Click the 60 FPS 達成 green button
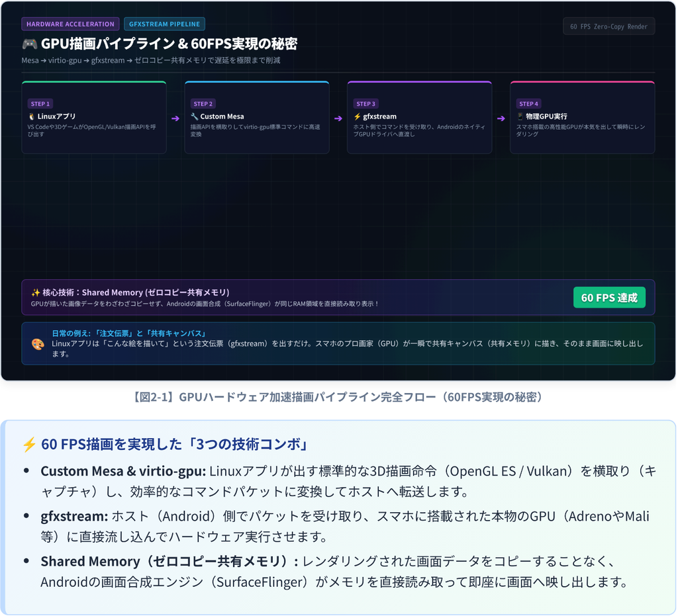This screenshot has width=678, height=616. click(x=609, y=298)
